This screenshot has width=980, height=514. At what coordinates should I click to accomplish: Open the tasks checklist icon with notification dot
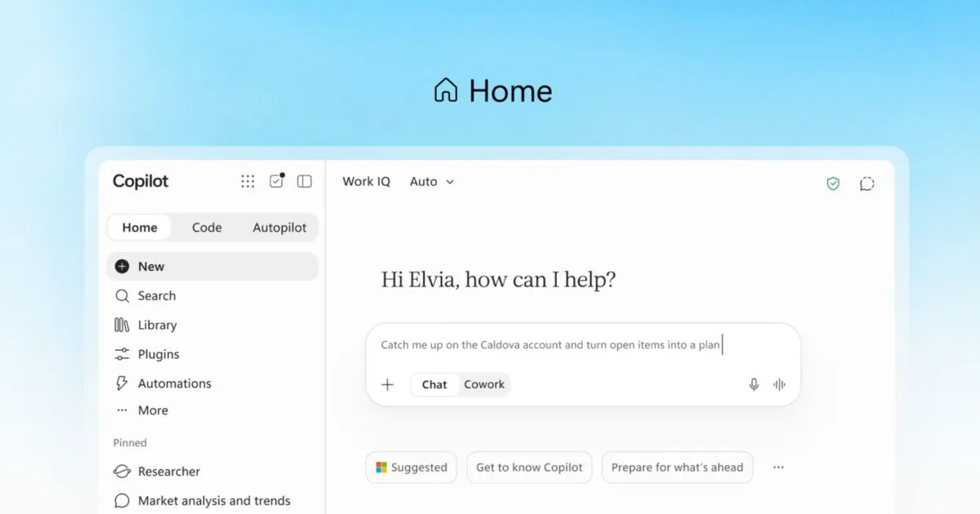point(277,180)
